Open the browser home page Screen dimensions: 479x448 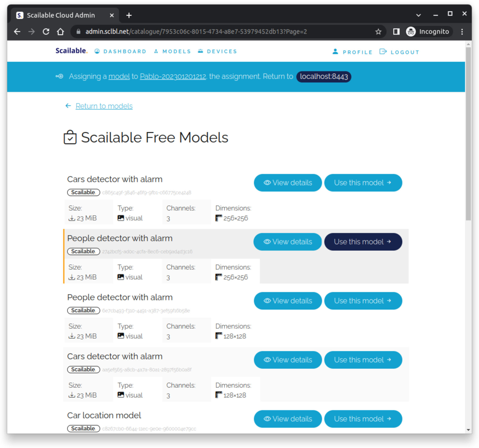coord(60,32)
